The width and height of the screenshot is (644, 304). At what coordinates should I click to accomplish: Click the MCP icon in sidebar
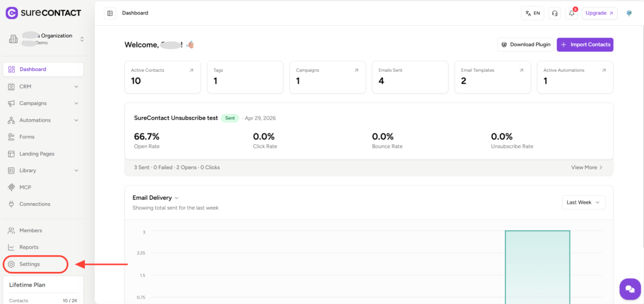(12, 187)
